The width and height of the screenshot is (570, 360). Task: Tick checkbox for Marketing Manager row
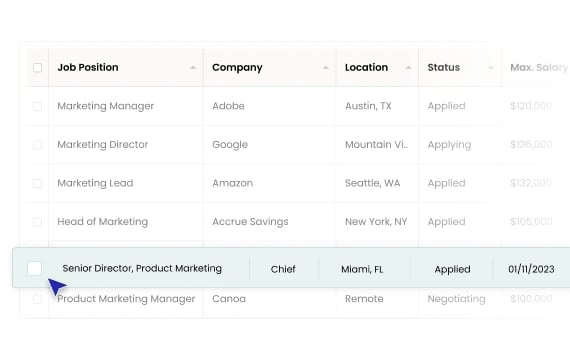[37, 106]
